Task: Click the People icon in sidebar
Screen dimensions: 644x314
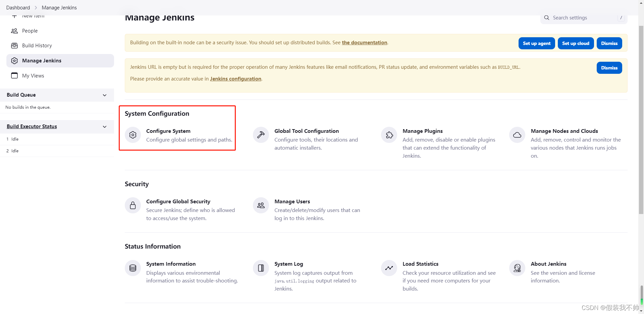Action: pos(14,31)
